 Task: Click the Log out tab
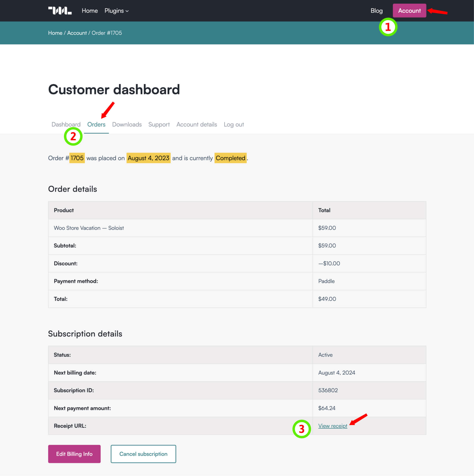[234, 124]
